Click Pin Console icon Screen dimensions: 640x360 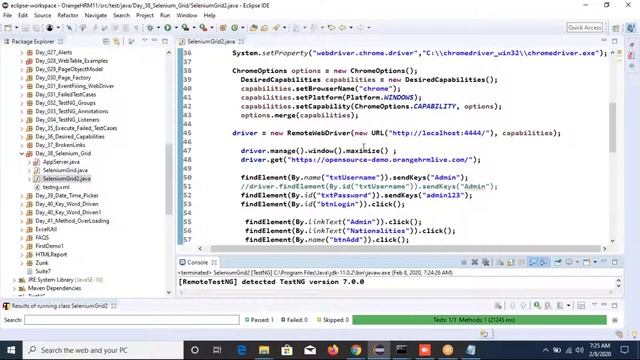coord(558,262)
